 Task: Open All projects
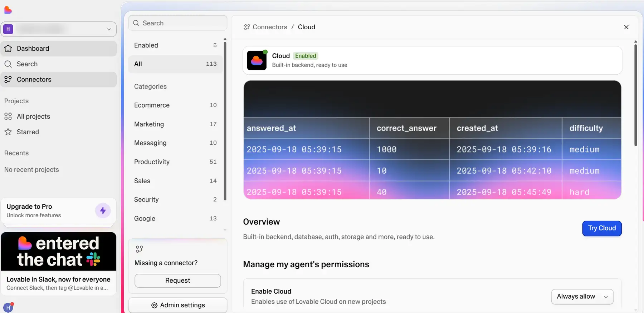coord(59,116)
